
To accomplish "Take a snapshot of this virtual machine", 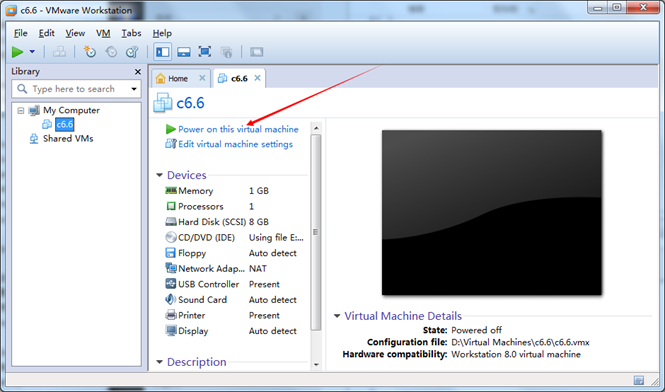I will pos(90,52).
